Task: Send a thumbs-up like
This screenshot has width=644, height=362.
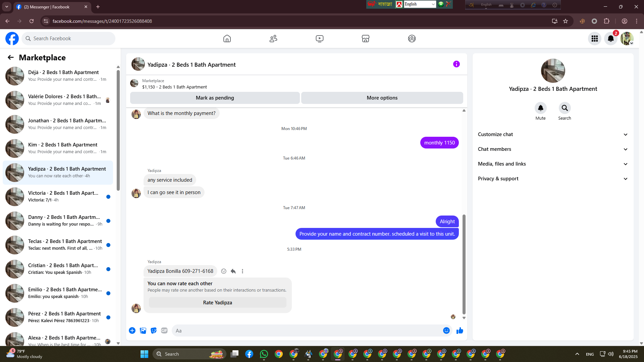Action: pos(460,330)
